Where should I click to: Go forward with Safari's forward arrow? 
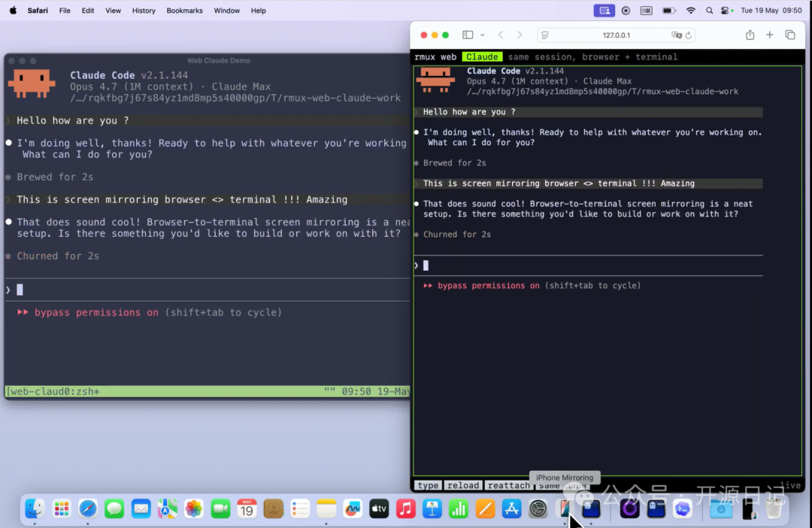(520, 35)
